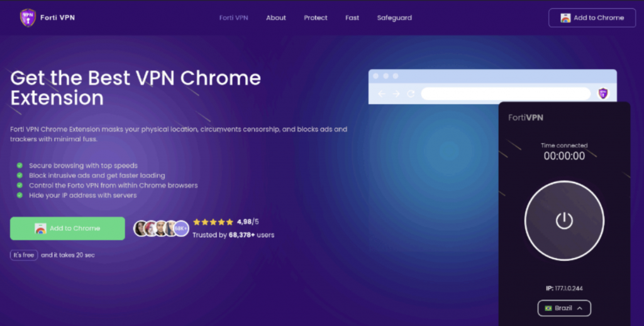Click the shield extension icon in the mock browser

pos(602,93)
